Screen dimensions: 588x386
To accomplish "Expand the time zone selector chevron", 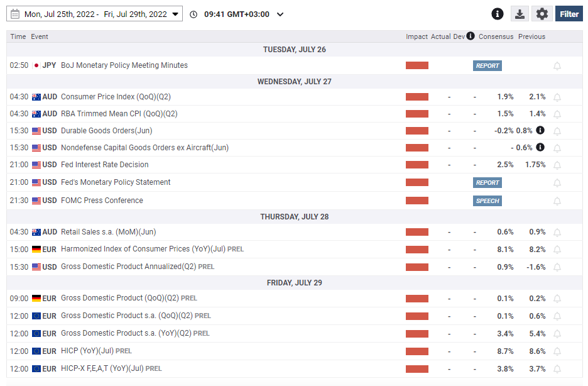I will coord(280,14).
